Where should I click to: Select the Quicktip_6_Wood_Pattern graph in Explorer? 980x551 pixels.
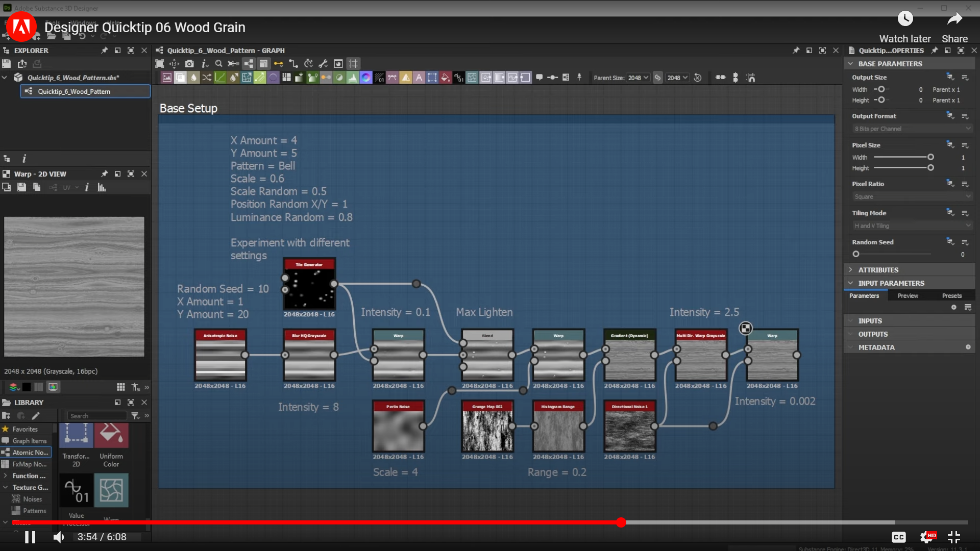point(85,91)
